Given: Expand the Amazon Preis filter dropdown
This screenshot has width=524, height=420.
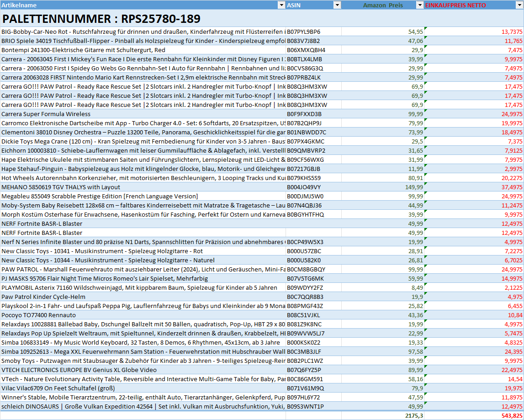Looking at the screenshot, I should point(420,5).
